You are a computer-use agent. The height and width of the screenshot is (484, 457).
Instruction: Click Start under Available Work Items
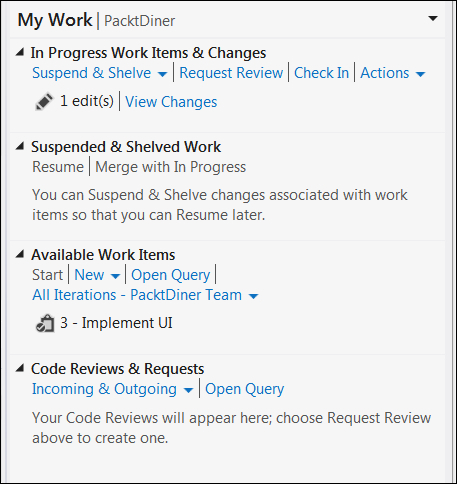[47, 275]
